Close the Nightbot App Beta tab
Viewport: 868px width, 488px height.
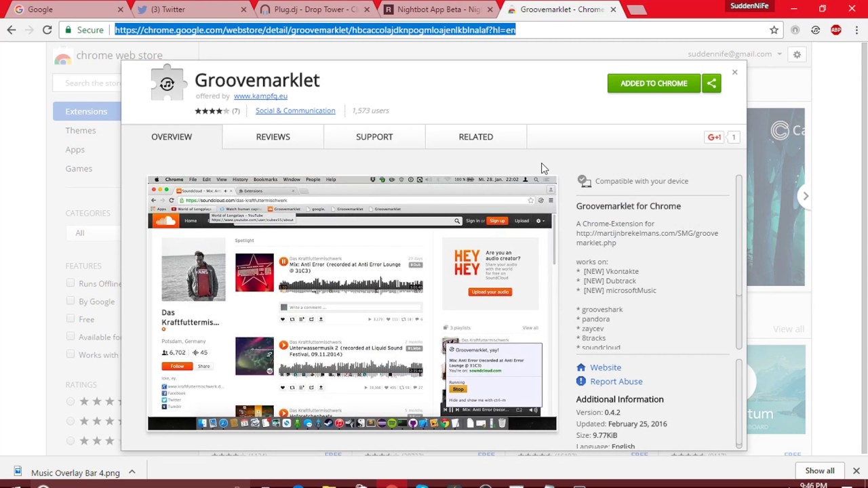click(490, 9)
